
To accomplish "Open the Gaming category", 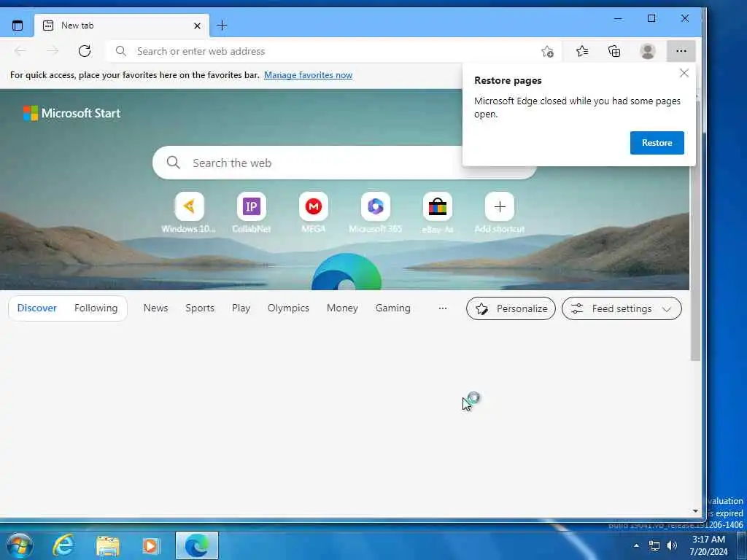I will (392, 308).
